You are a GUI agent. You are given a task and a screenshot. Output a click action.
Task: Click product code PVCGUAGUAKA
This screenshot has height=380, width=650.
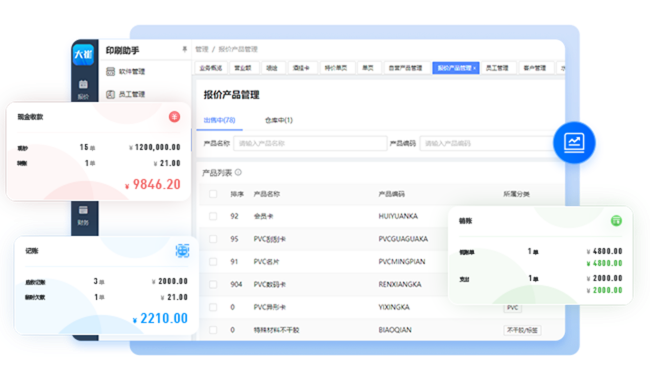click(x=403, y=239)
